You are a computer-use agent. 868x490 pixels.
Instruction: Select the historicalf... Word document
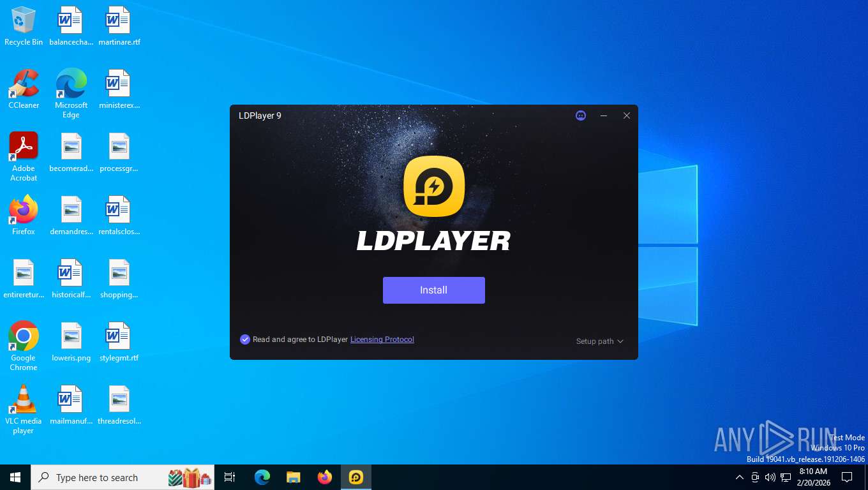(x=71, y=279)
